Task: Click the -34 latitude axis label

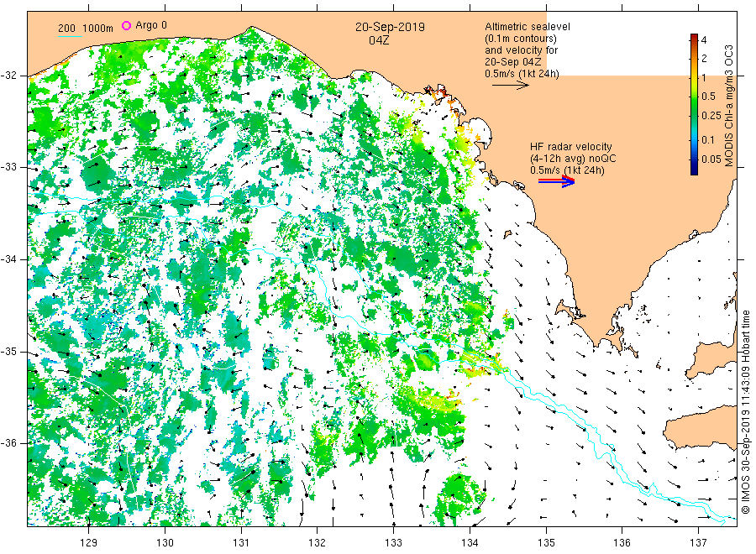Action: pos(8,259)
